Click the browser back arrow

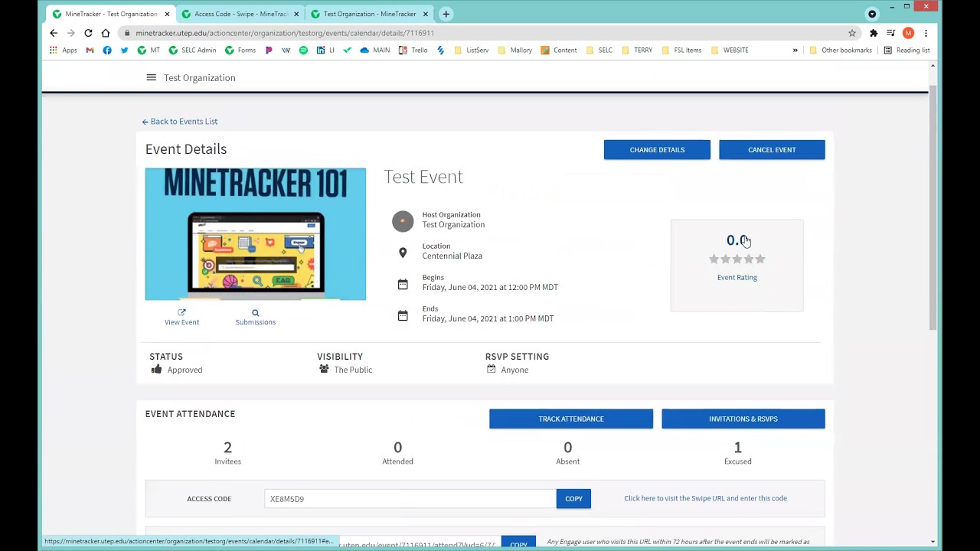pos(54,33)
